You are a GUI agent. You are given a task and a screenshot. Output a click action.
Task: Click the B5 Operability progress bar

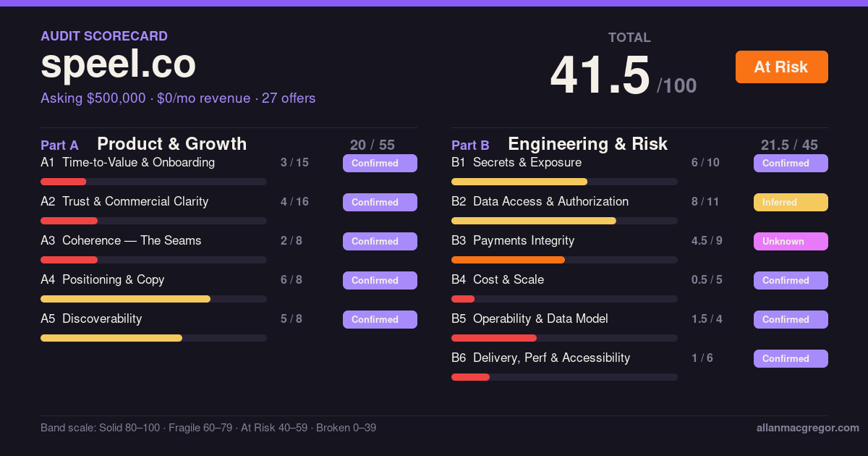(564, 338)
